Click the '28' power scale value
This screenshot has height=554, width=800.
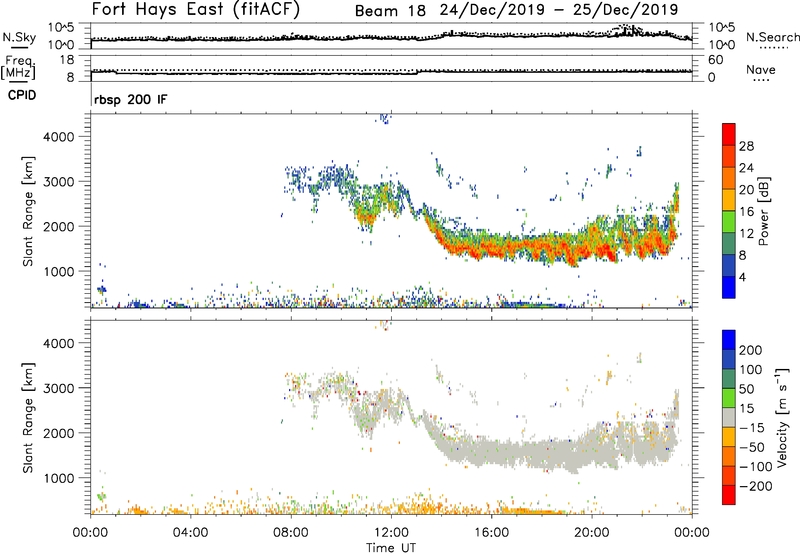[746, 146]
